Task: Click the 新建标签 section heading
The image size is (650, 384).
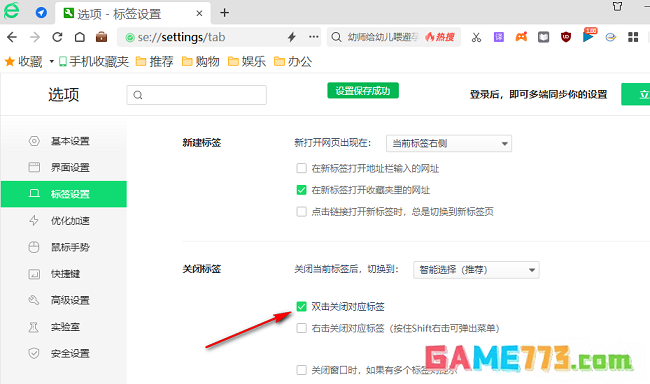Action: (202, 143)
